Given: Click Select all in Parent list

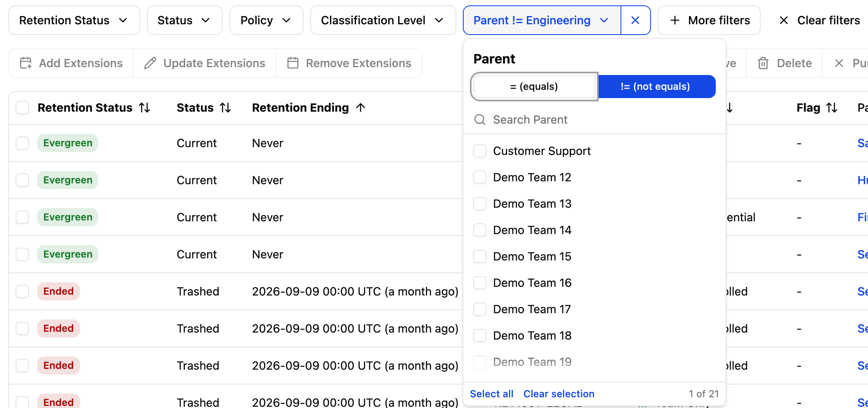Looking at the screenshot, I should point(492,394).
